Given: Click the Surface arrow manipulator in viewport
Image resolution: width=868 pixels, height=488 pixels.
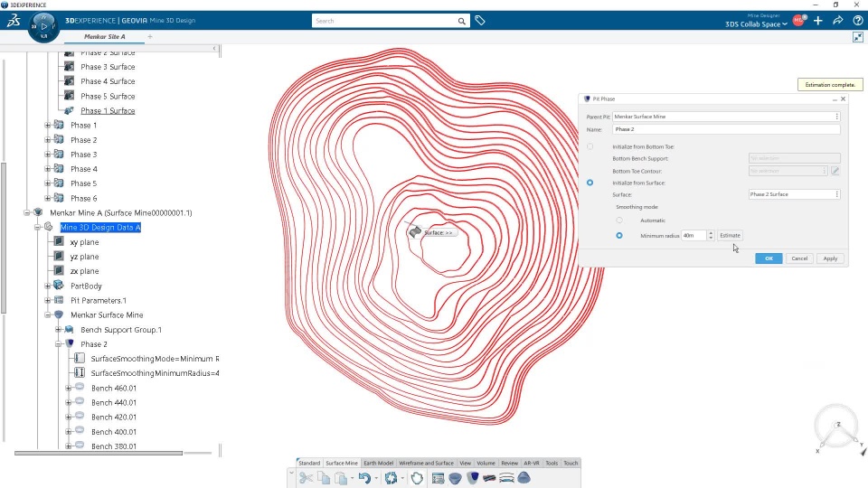Looking at the screenshot, I should click(415, 232).
